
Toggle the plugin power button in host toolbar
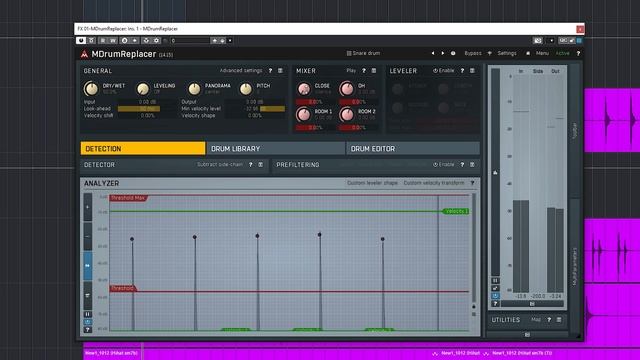tap(81, 40)
